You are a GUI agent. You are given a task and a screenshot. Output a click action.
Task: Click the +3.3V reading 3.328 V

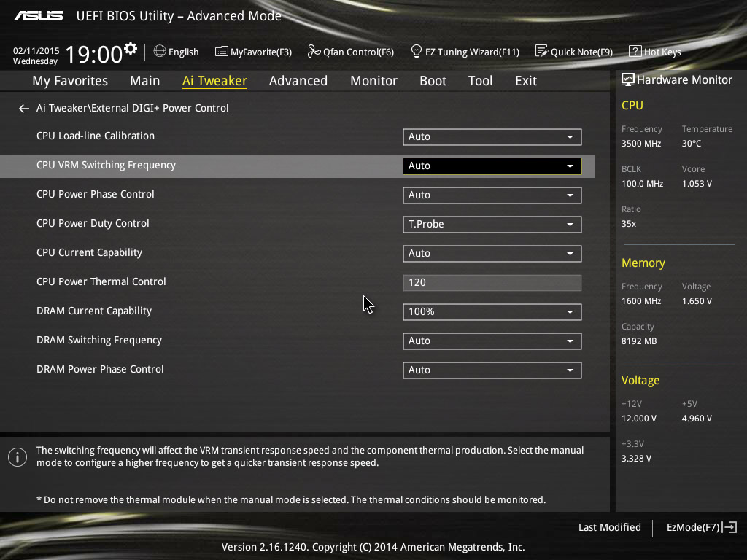pos(636,459)
